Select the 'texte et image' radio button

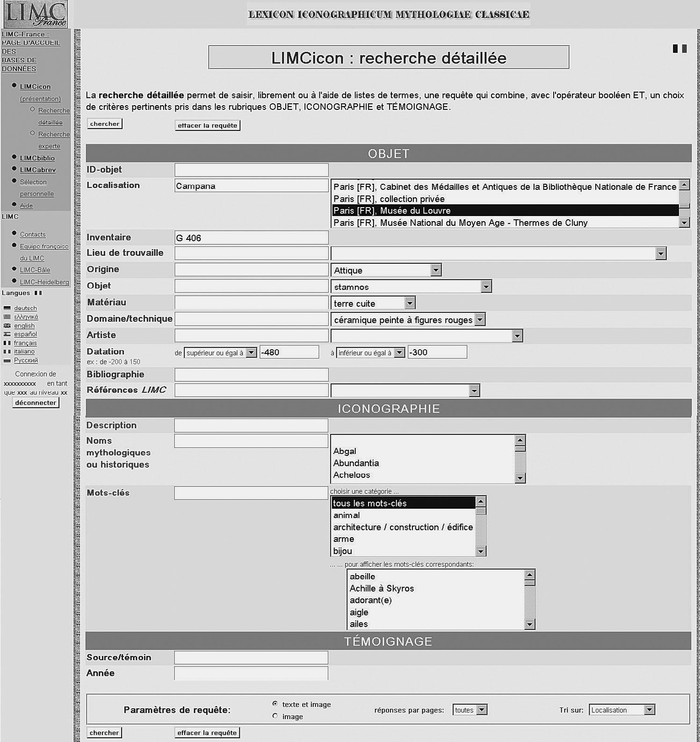275,704
